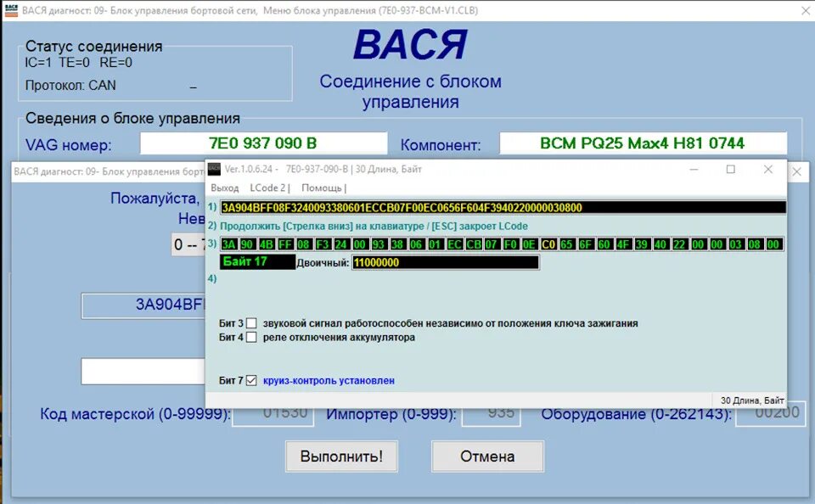
Task: Close the LCode long coding window
Action: pyautogui.click(x=768, y=170)
